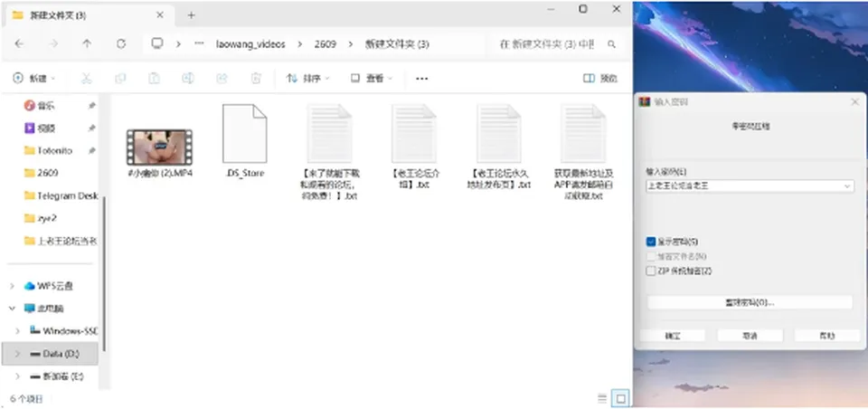The width and height of the screenshot is (868, 409).
Task: Select the MP4 video thumbnail
Action: coord(159,147)
